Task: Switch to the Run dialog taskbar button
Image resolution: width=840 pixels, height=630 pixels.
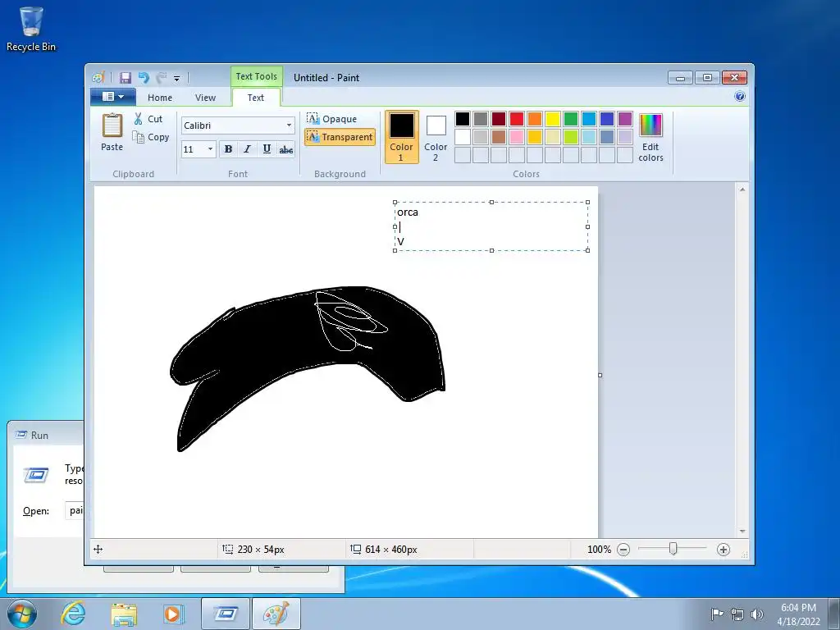Action: 226,614
